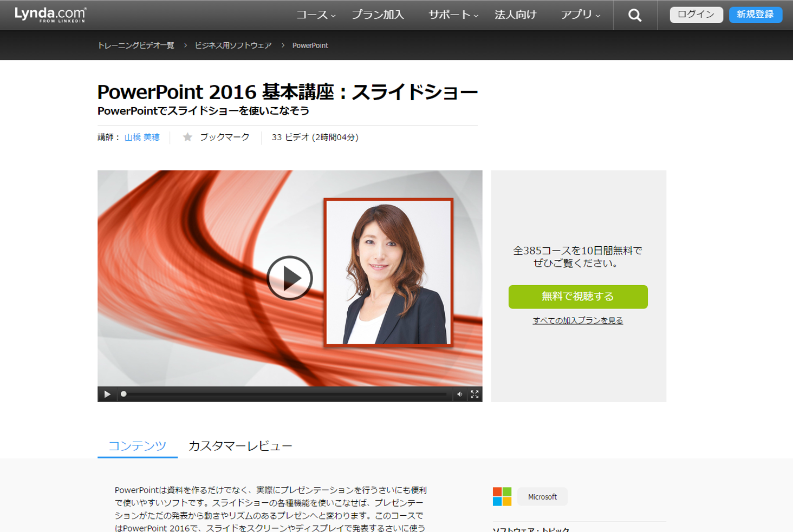Click the progress bar handle at start
The width and height of the screenshot is (793, 532).
123,395
